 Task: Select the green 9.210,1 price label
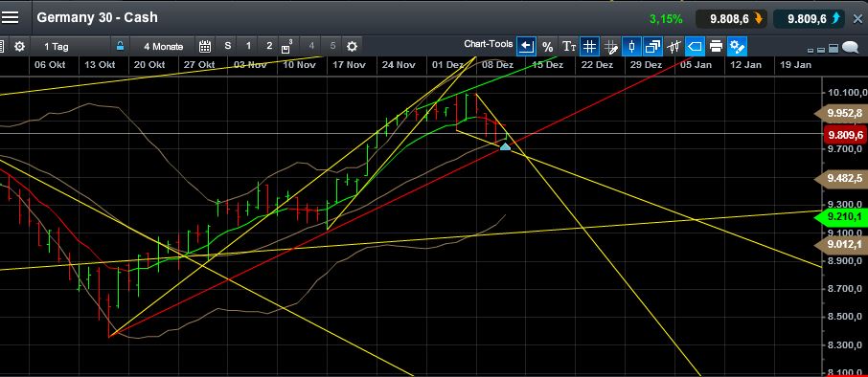842,218
